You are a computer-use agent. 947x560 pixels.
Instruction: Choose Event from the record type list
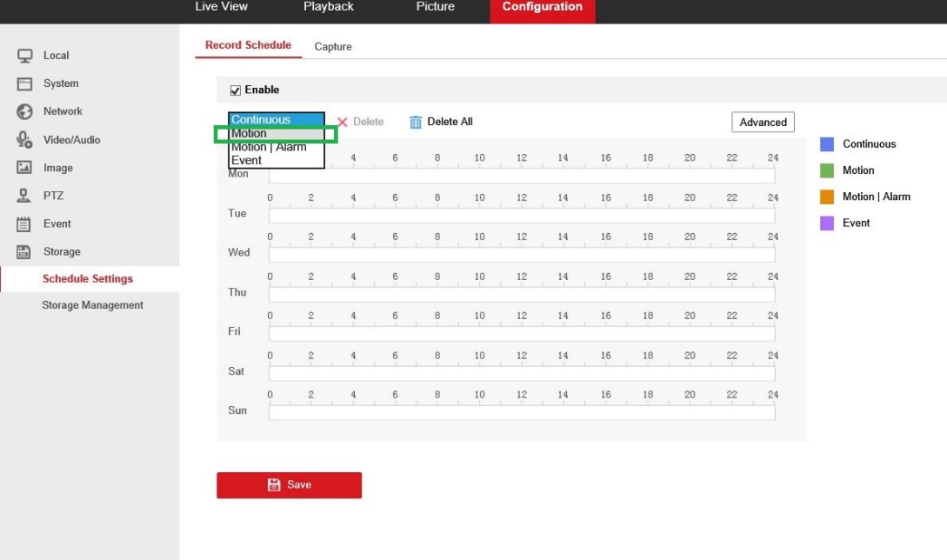(x=276, y=160)
